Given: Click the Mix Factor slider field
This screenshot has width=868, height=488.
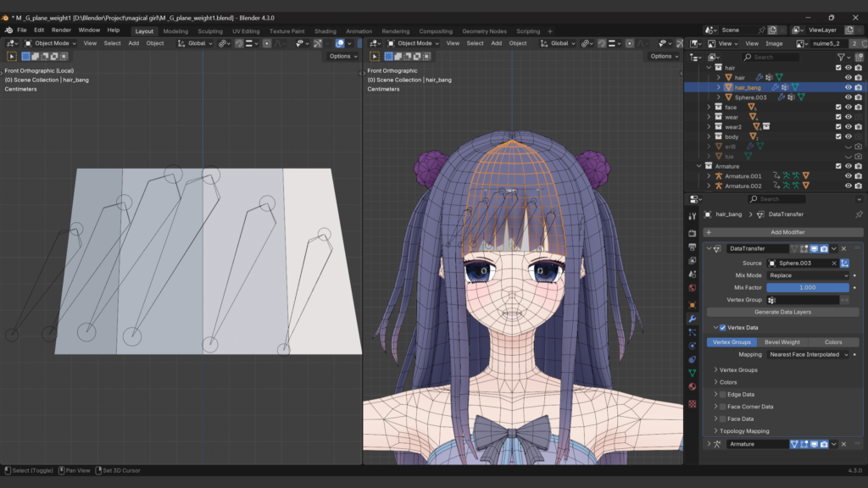Looking at the screenshot, I should (808, 287).
